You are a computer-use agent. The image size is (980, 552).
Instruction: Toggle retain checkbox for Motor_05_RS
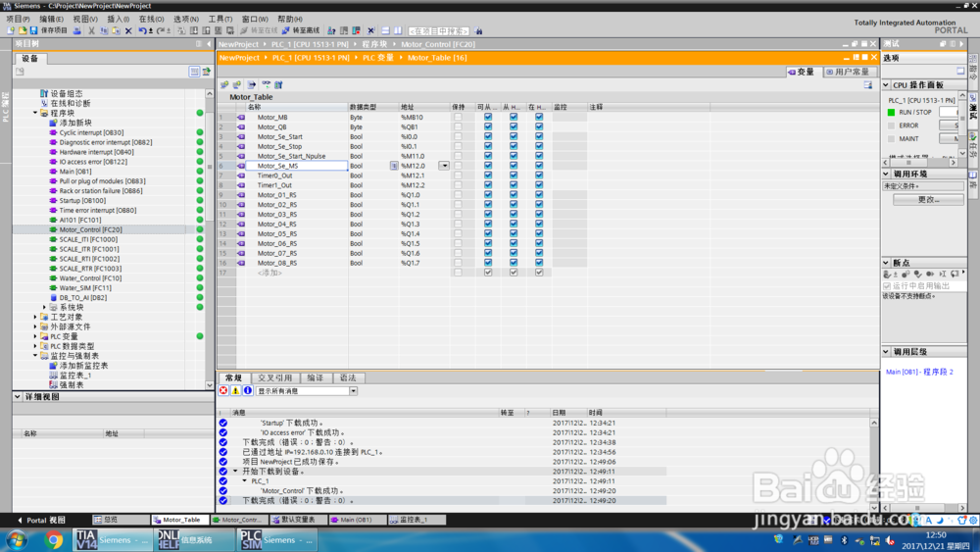pos(458,233)
